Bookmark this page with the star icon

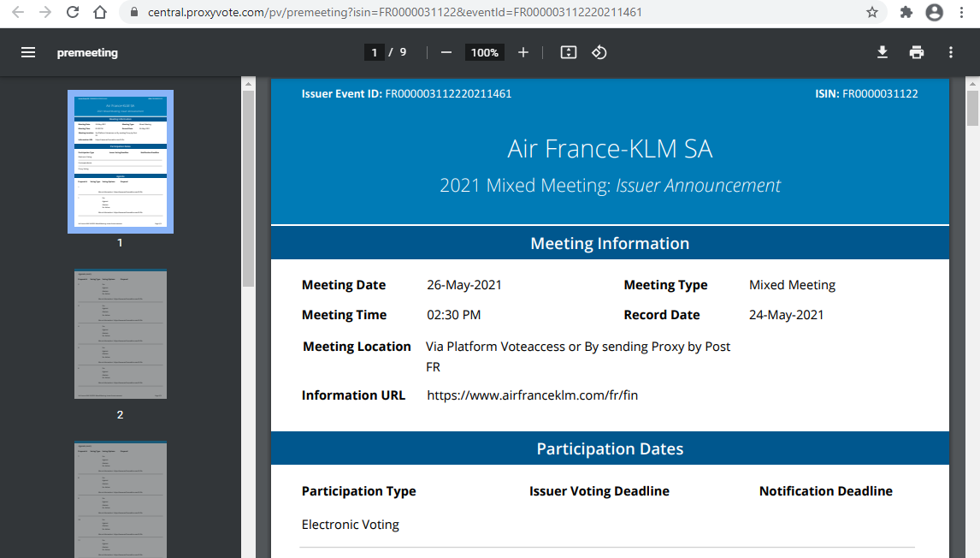[872, 12]
